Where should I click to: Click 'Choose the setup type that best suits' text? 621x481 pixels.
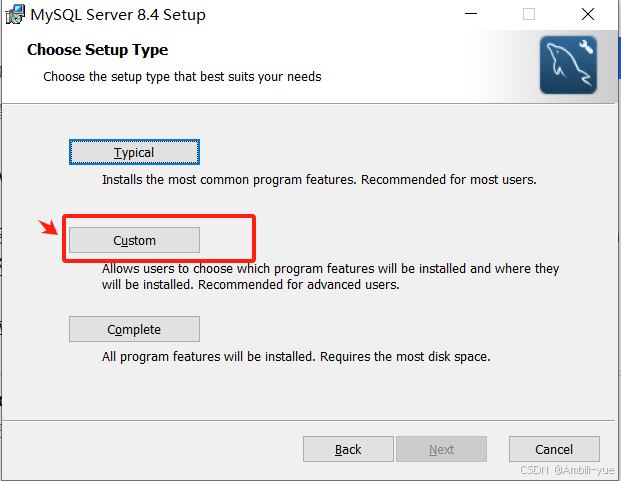(182, 76)
